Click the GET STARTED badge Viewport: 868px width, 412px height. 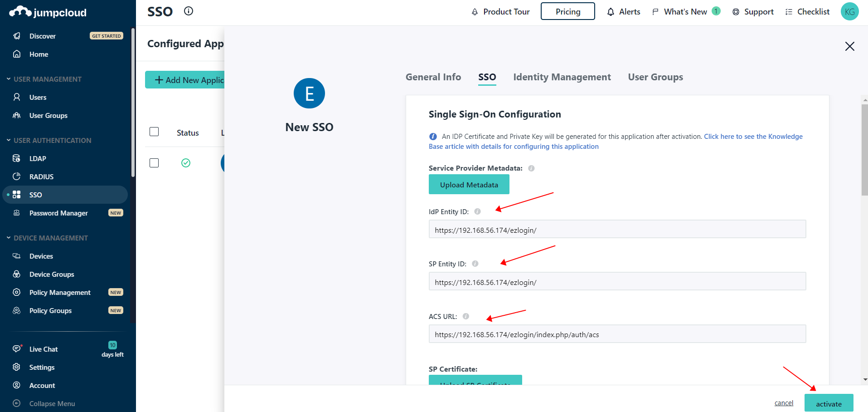coord(107,36)
